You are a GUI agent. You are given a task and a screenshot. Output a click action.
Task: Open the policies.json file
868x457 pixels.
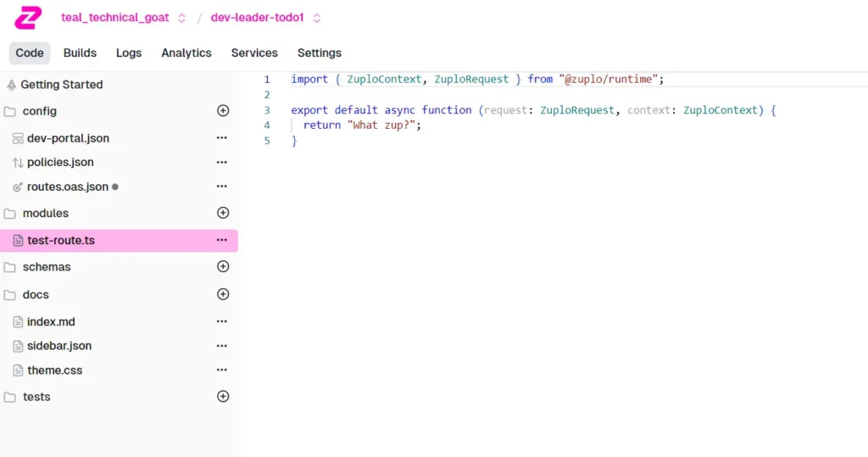60,162
